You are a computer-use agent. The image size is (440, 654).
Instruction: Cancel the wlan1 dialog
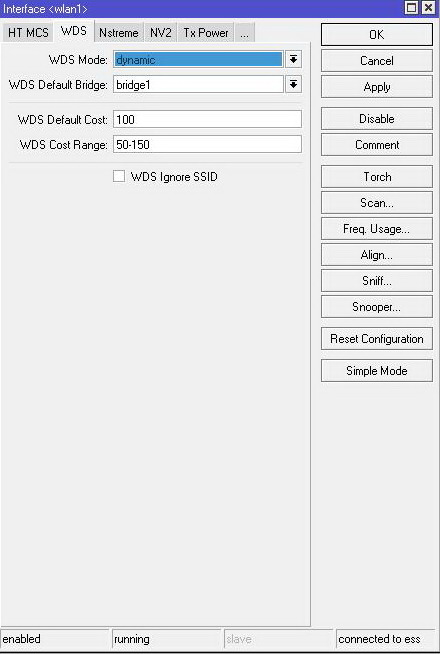pos(377,61)
